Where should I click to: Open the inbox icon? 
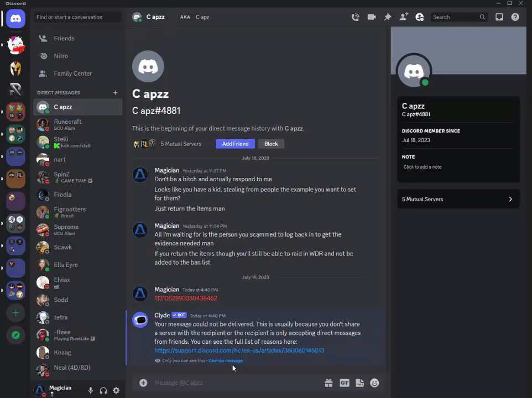click(x=499, y=17)
